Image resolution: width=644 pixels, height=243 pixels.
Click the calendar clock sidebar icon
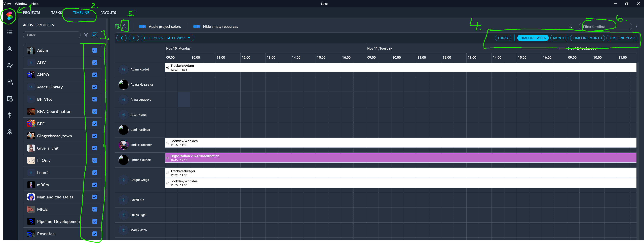(10, 98)
